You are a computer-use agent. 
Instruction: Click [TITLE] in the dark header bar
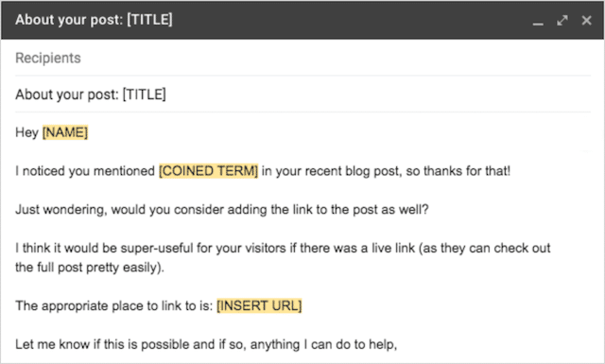click(149, 20)
